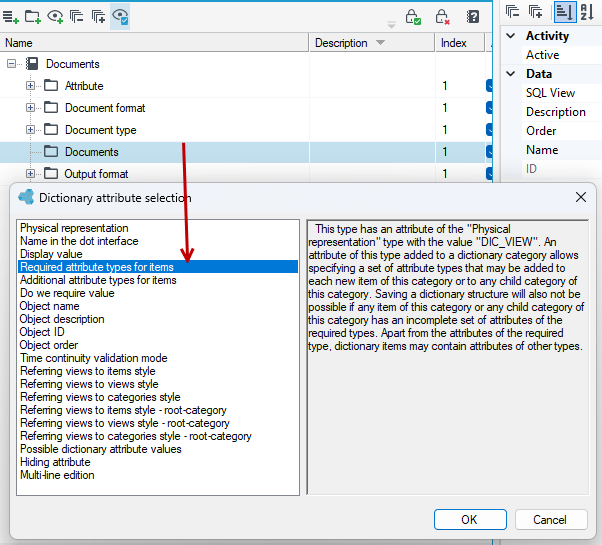Screen dimensions: 602x545
Task: Select the Document type tree item
Action: [101, 130]
